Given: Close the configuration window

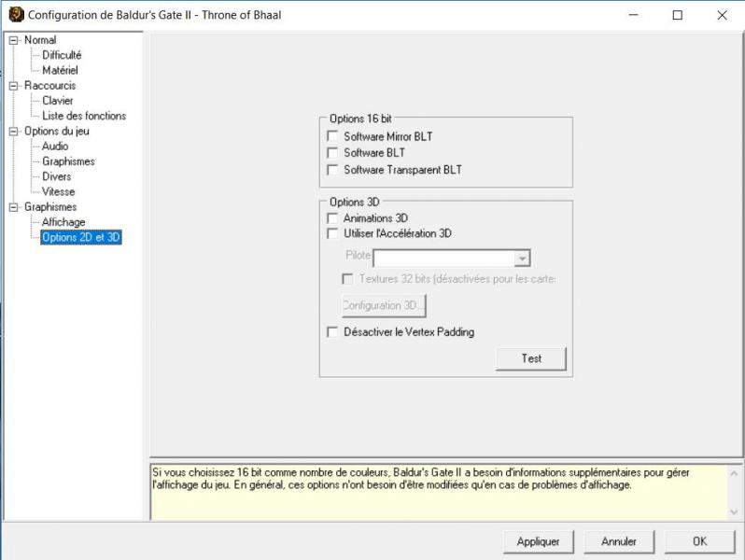Looking at the screenshot, I should point(723,15).
